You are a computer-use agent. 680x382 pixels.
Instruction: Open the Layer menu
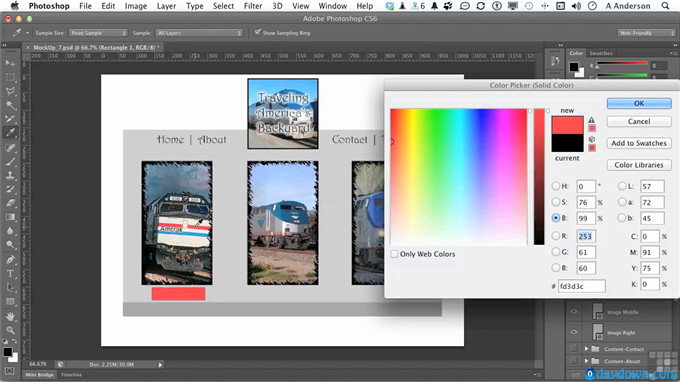click(x=166, y=6)
